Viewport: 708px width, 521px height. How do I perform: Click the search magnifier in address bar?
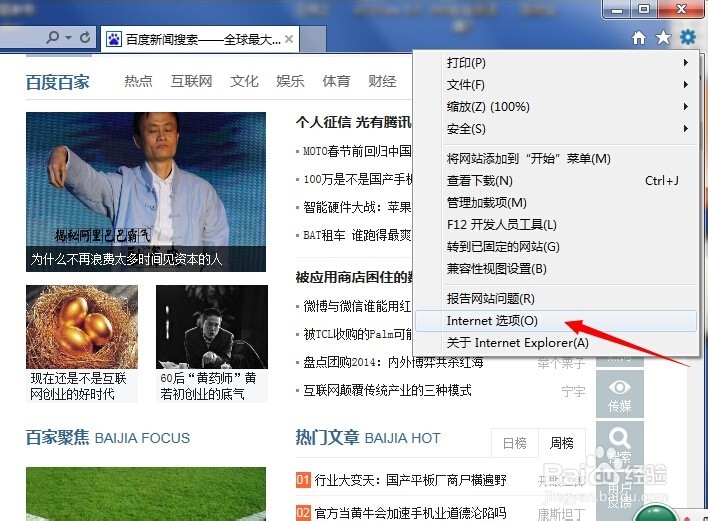coord(52,37)
